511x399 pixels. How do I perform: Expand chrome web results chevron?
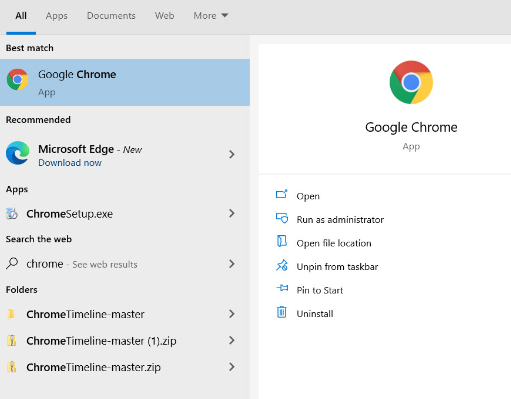pyautogui.click(x=232, y=264)
